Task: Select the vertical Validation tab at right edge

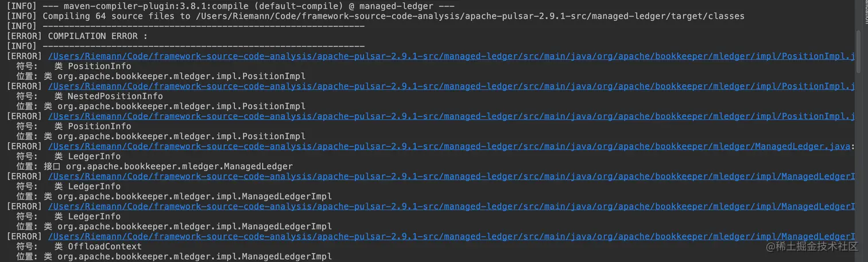Action: (864, 11)
